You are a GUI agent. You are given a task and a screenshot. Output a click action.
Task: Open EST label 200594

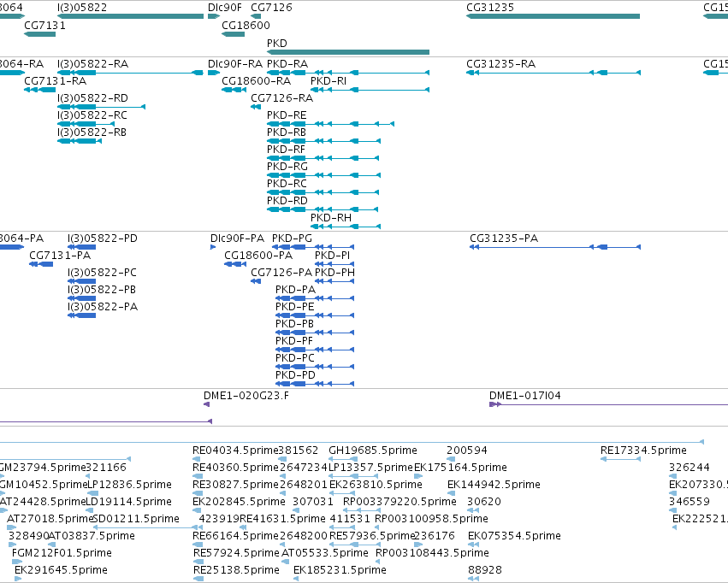coord(467,450)
